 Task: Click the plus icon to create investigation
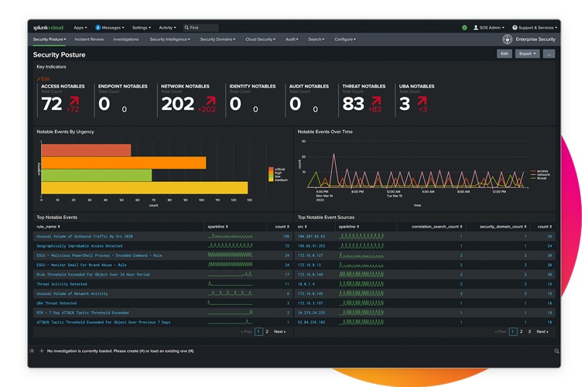point(42,351)
